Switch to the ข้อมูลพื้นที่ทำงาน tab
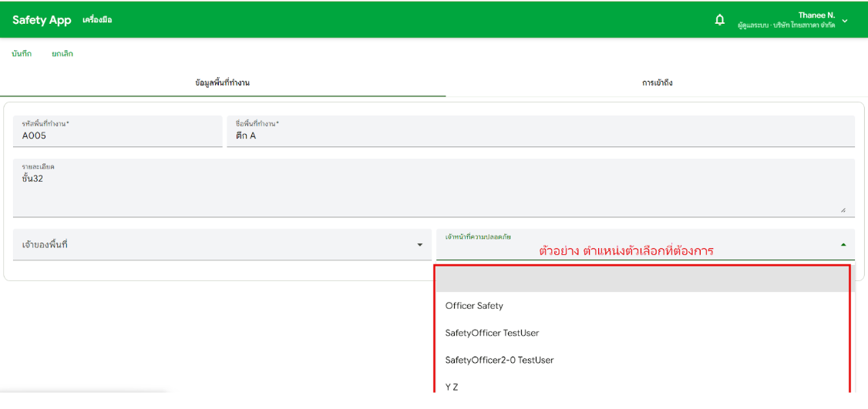Screen dimensions: 868x409 coord(222,82)
